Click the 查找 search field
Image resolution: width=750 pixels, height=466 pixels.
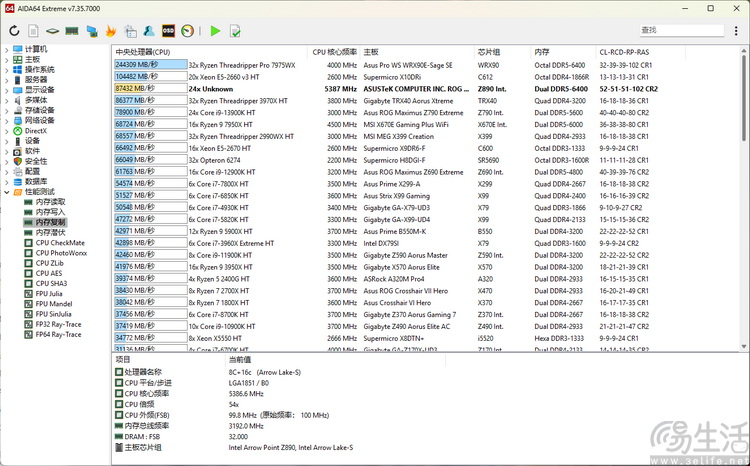pos(682,30)
